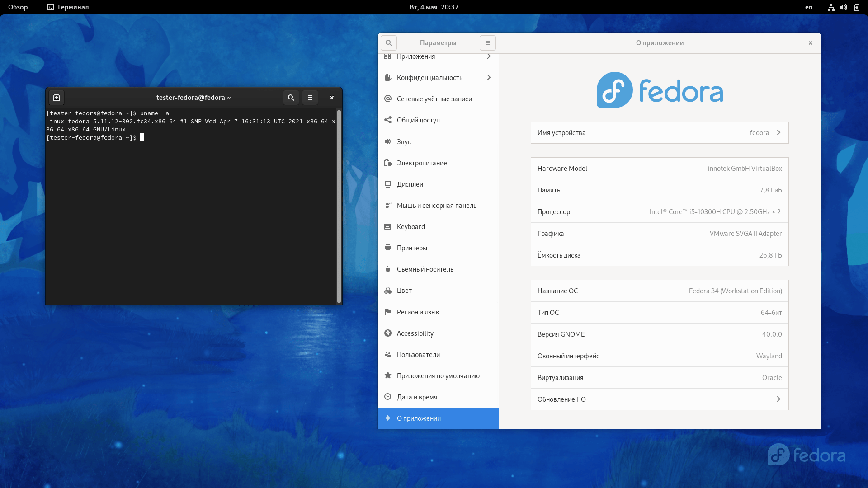
Task: Click the terminal new tab icon
Action: pyautogui.click(x=57, y=98)
